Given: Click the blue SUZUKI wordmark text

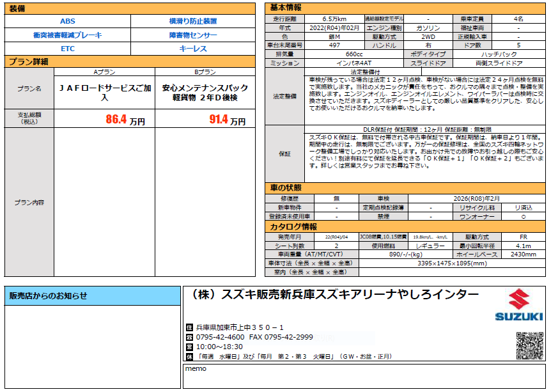Looking at the screenshot, I should point(519,317).
